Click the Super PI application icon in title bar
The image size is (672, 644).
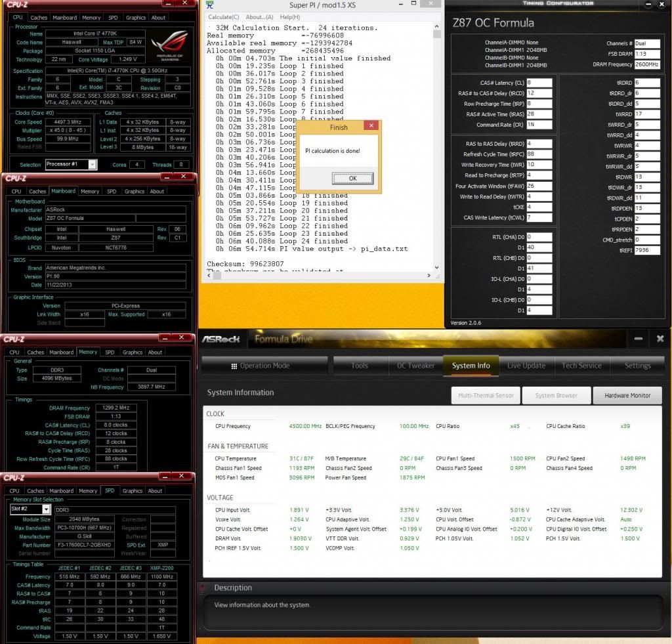pyautogui.click(x=210, y=5)
